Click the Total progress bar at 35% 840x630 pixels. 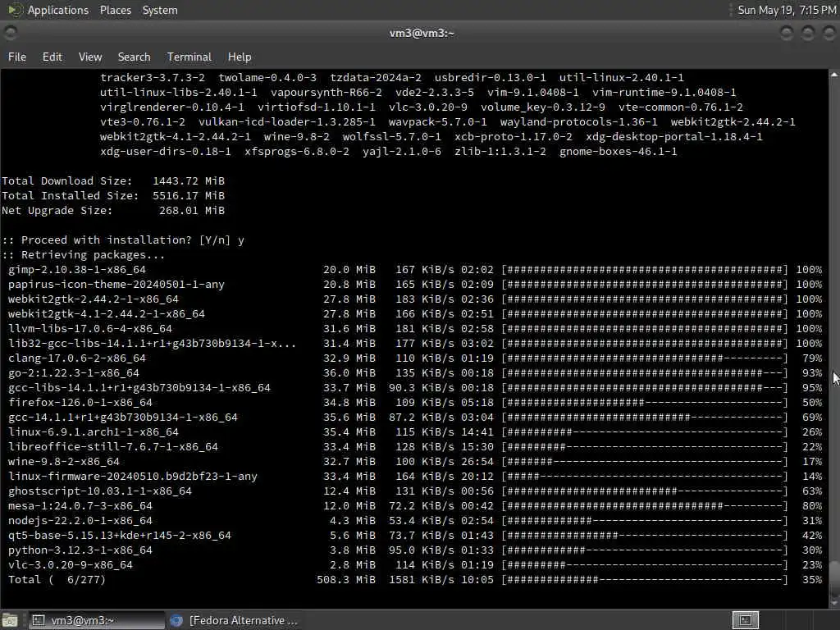tap(645, 580)
